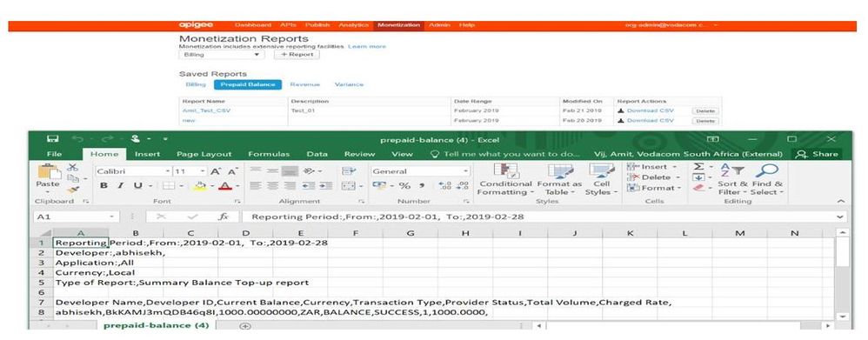Toggle bold formatting

click(103, 186)
